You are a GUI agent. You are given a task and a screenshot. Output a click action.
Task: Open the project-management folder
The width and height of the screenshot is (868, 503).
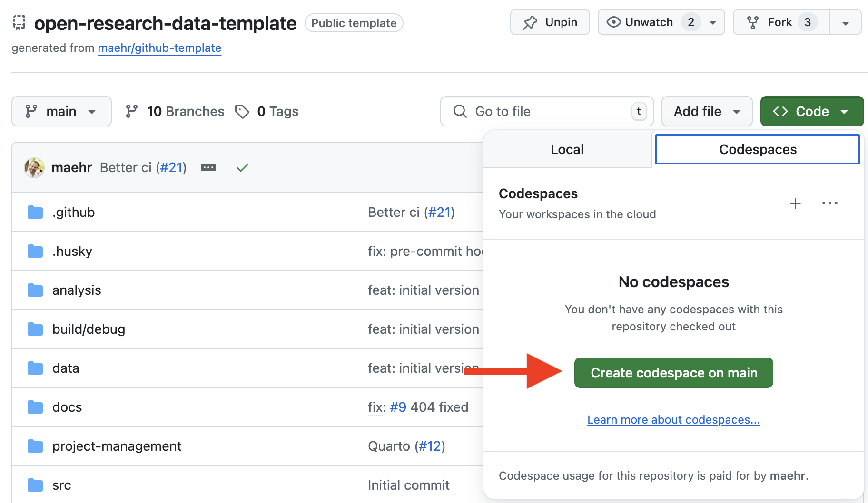[117, 446]
